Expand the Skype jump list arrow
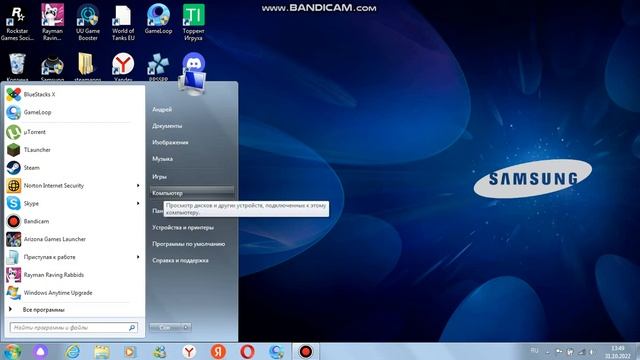 coord(138,203)
